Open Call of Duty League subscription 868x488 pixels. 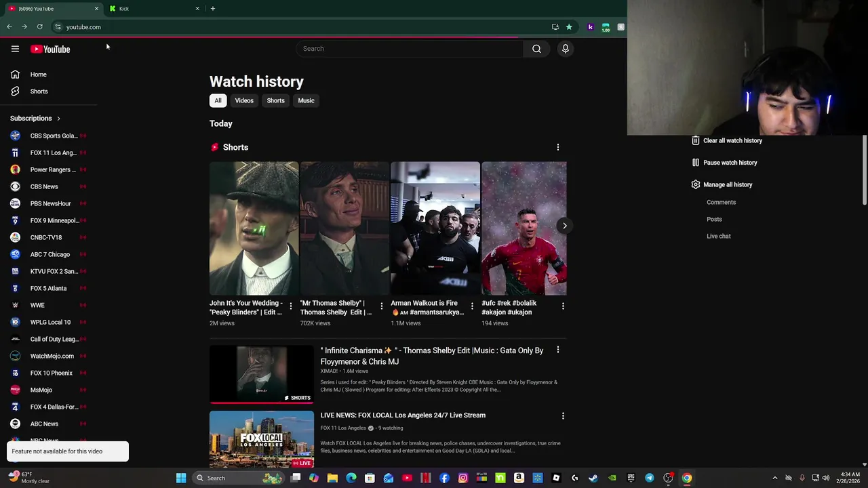tap(49, 339)
